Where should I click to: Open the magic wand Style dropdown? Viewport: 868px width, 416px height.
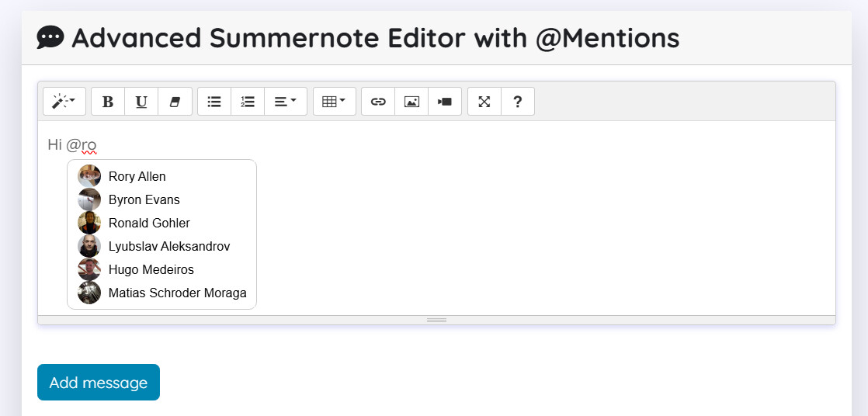click(x=64, y=101)
